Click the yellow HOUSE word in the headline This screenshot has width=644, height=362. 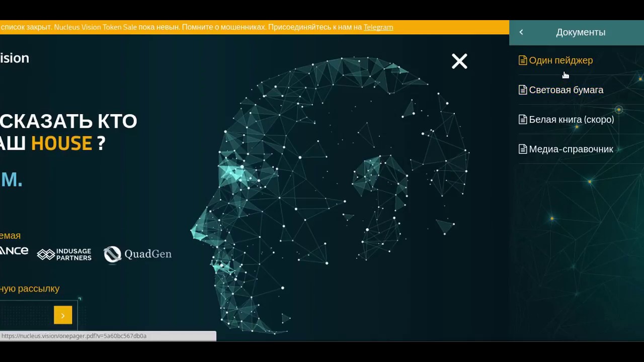61,143
